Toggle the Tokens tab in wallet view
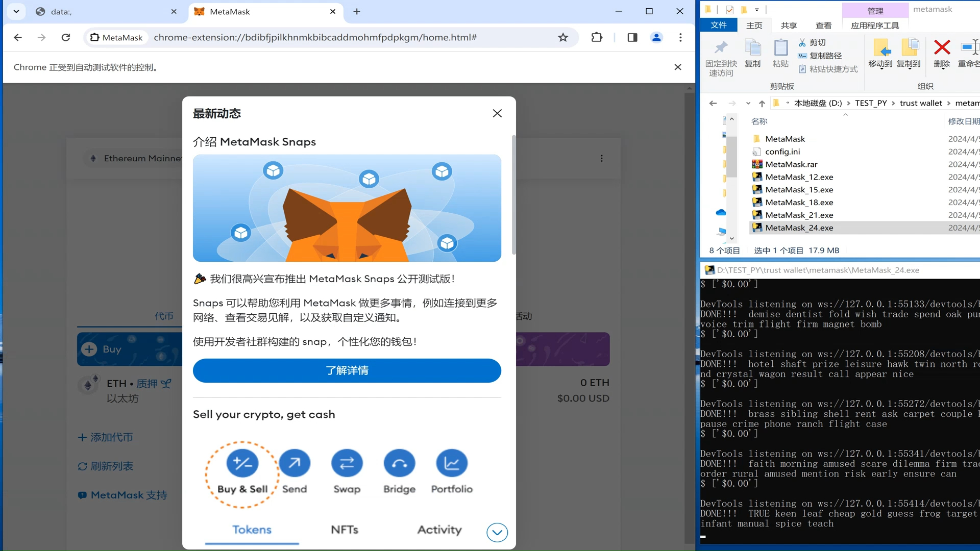980x551 pixels. (x=251, y=530)
